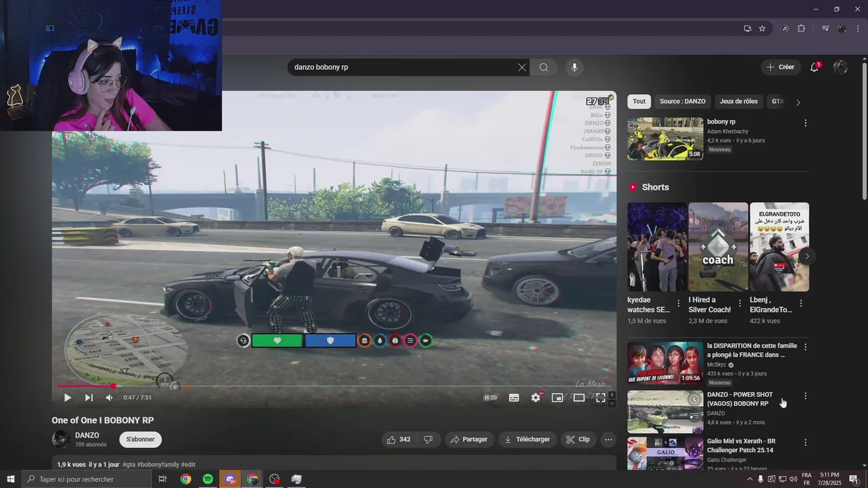Open player settings gear icon
The height and width of the screenshot is (488, 868).
tap(536, 398)
